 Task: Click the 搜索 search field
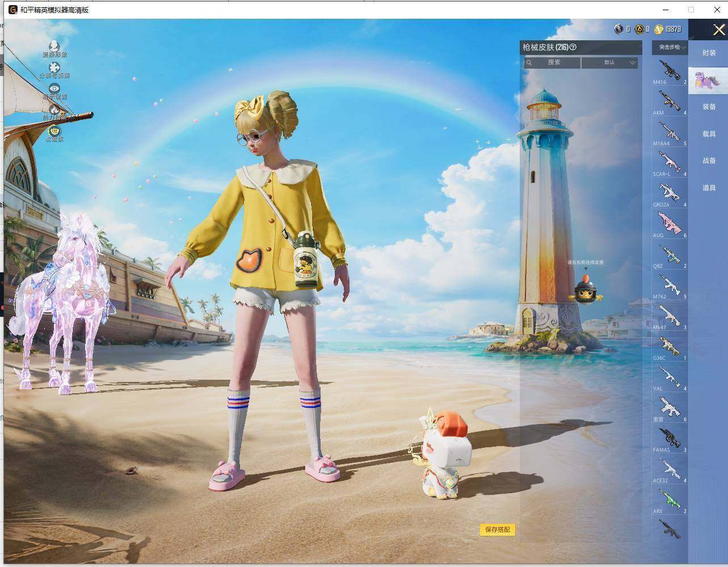click(x=552, y=62)
